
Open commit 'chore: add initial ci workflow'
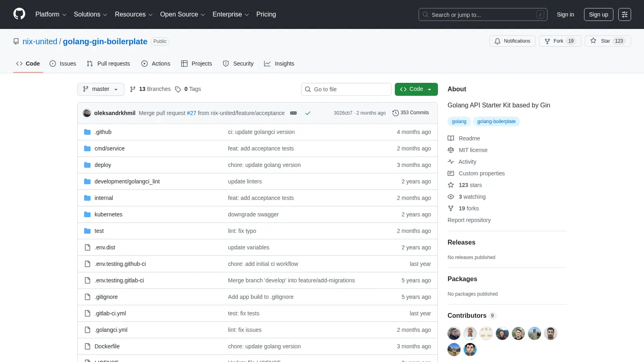pyautogui.click(x=263, y=264)
